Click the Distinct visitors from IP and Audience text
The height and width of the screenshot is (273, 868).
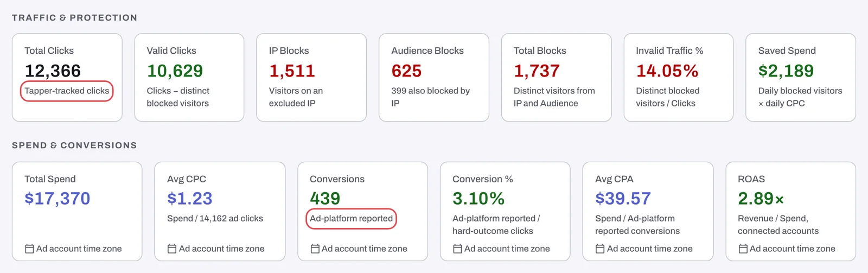point(554,97)
